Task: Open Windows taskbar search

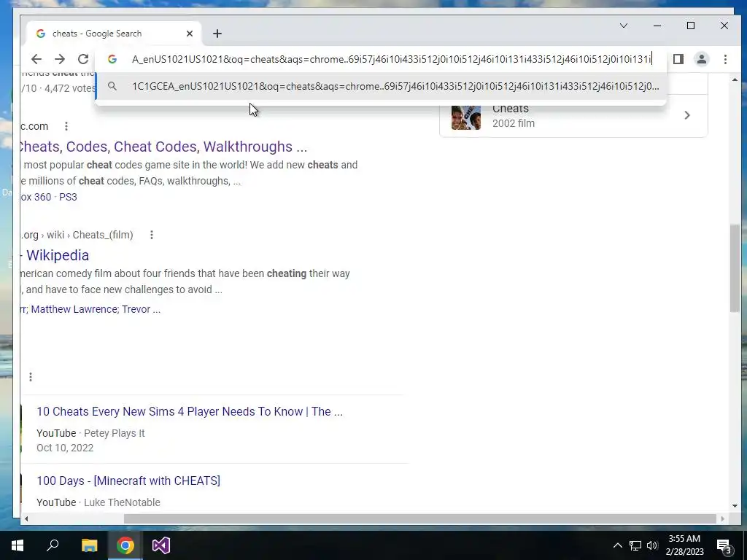Action: point(53,545)
